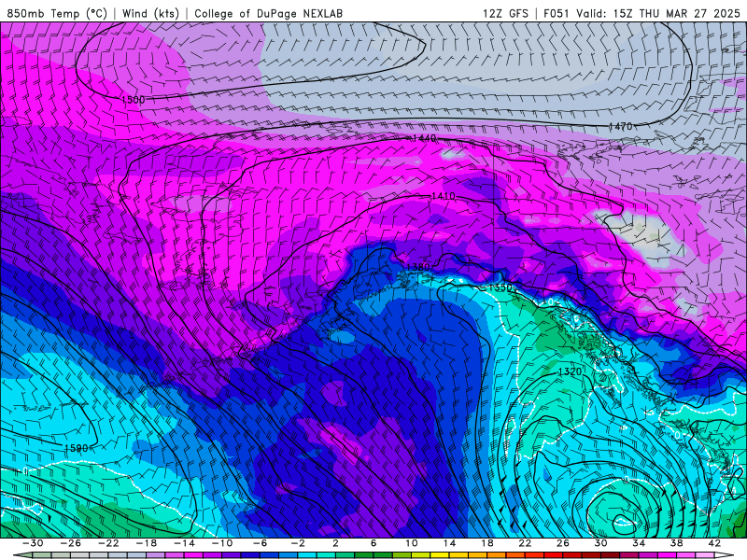Viewport: 747px width, 560px height.
Task: Click the 1470 height contour label
Action: click(621, 126)
